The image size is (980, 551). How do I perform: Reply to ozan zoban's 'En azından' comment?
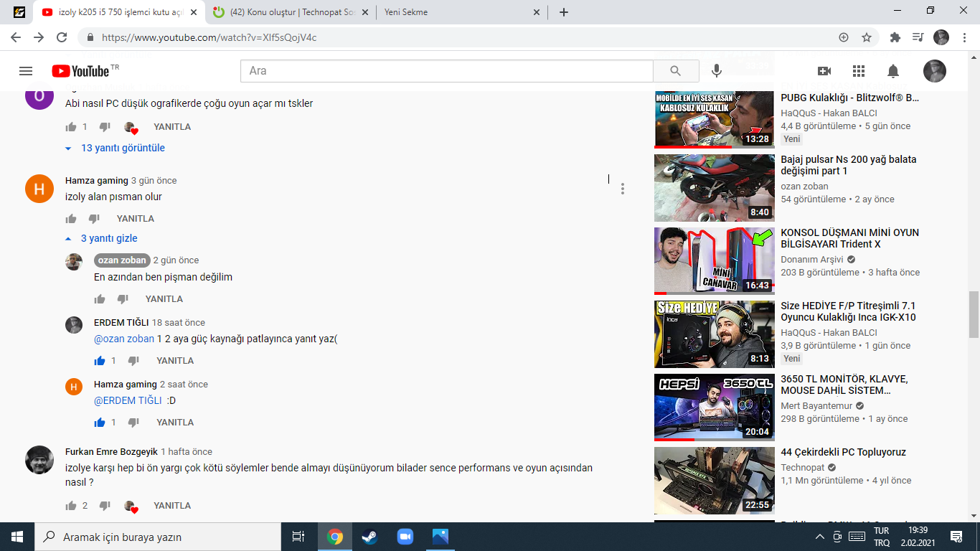pyautogui.click(x=164, y=299)
